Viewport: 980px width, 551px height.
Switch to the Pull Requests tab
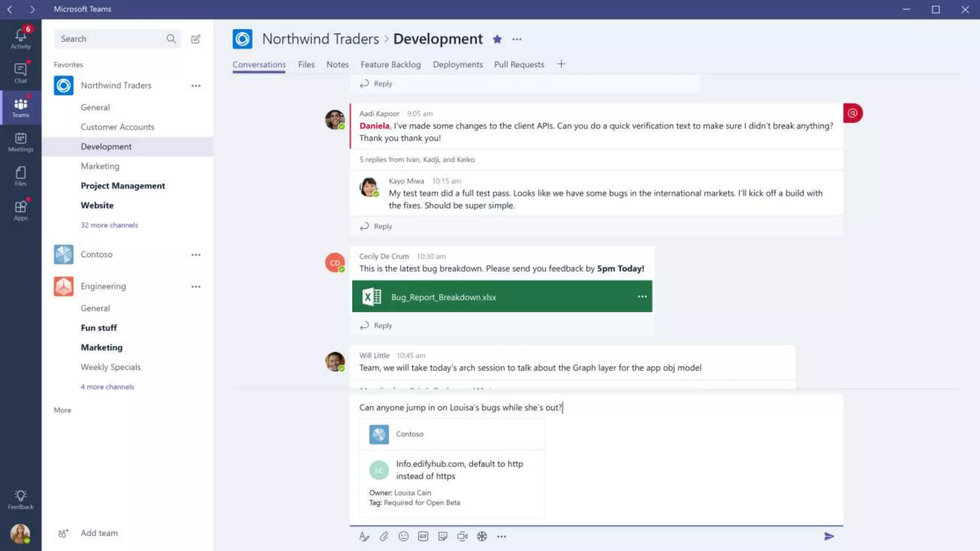coord(519,65)
